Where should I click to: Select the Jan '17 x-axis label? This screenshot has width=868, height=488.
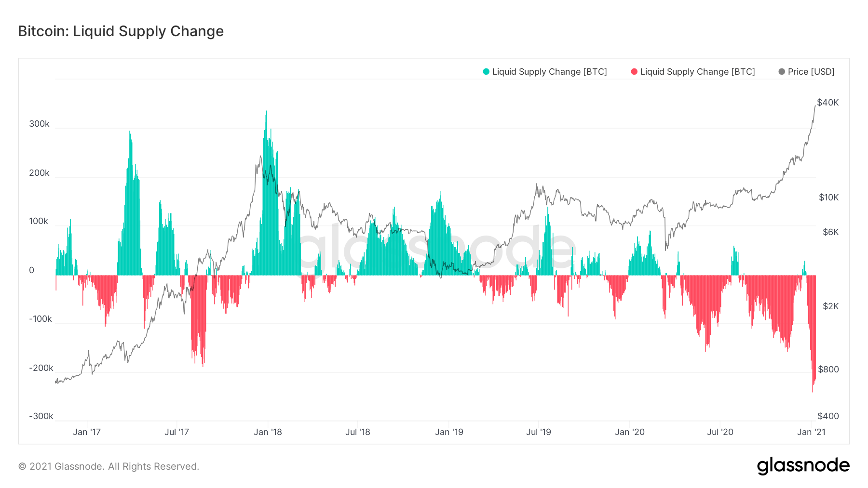87,432
